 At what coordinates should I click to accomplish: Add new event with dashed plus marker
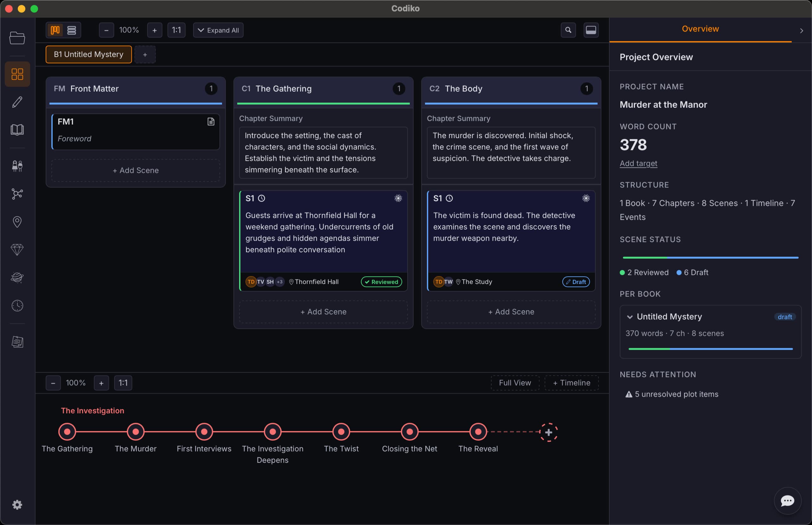[x=548, y=432]
